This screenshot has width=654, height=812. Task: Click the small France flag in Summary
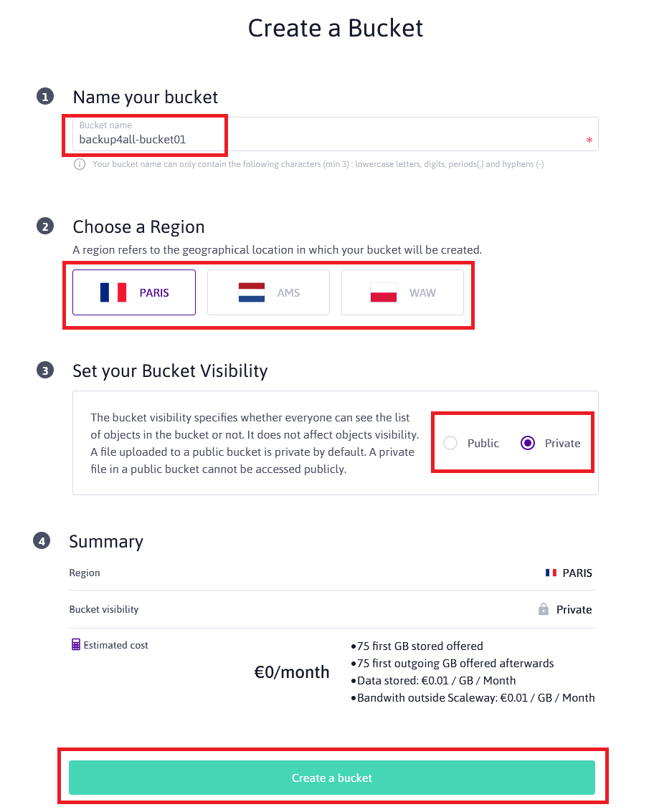tap(551, 573)
